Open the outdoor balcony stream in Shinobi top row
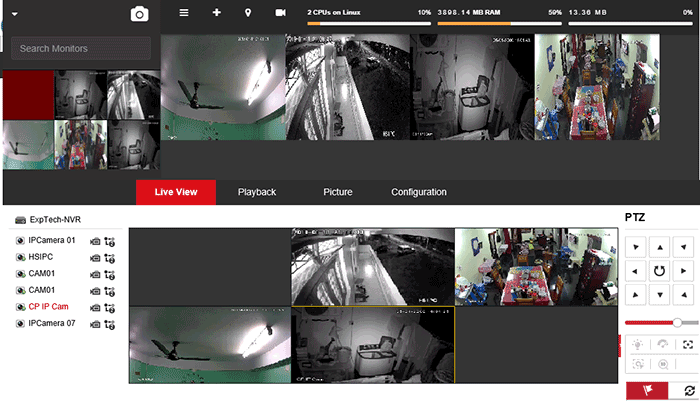 click(348, 88)
